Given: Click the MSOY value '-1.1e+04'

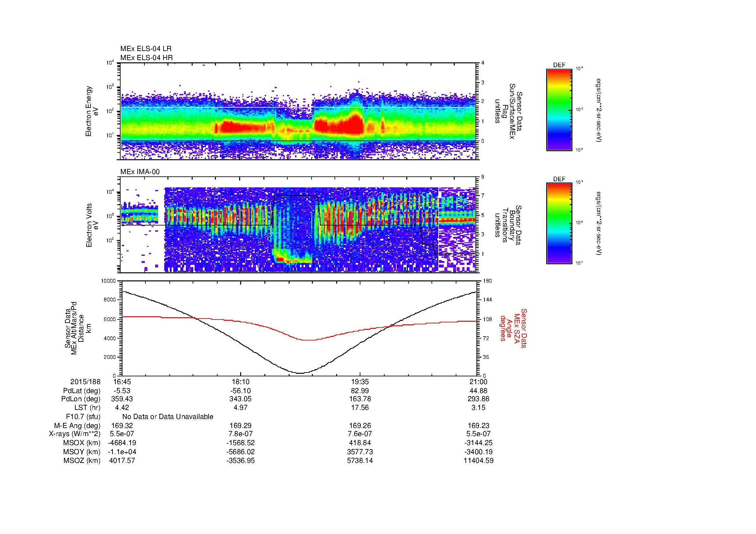Looking at the screenshot, I should (122, 452).
